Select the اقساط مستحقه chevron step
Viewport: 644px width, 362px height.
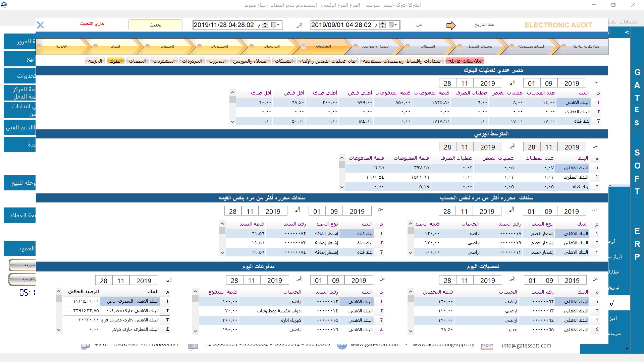tap(532, 47)
